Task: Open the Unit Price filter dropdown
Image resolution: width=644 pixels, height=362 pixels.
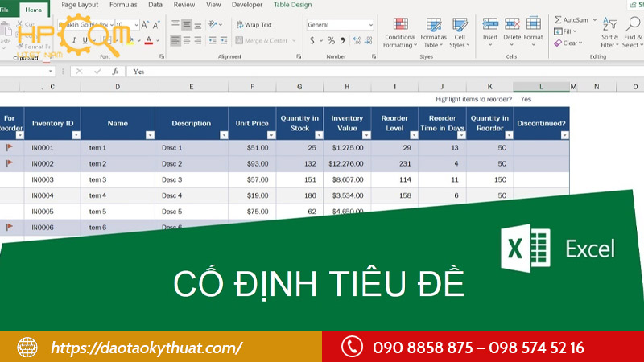Action: pos(271,135)
